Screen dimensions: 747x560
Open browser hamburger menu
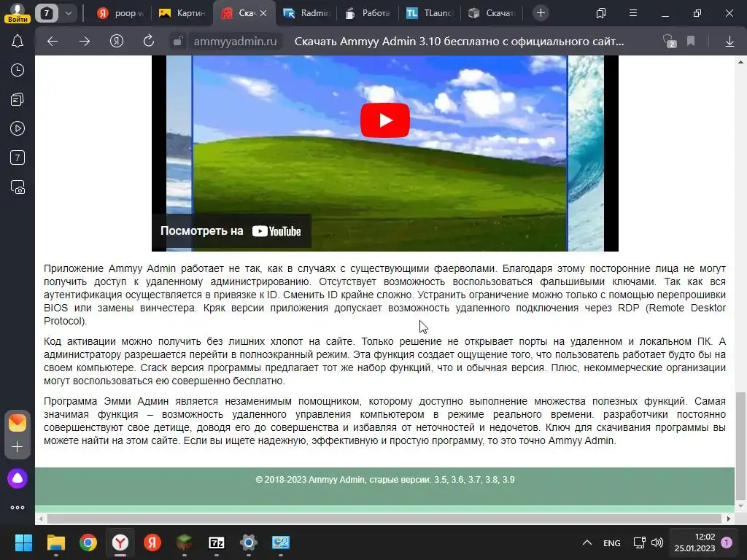[x=633, y=13]
